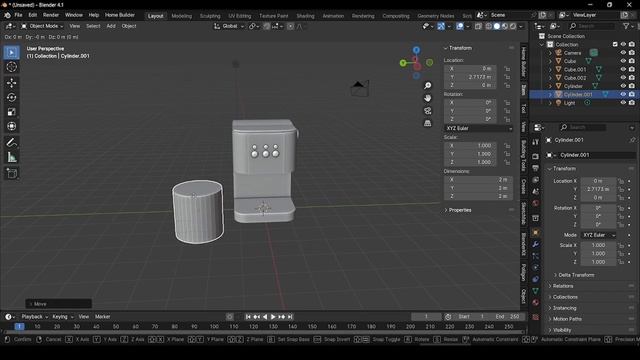
Task: Expand the Instancing section
Action: 564,308
